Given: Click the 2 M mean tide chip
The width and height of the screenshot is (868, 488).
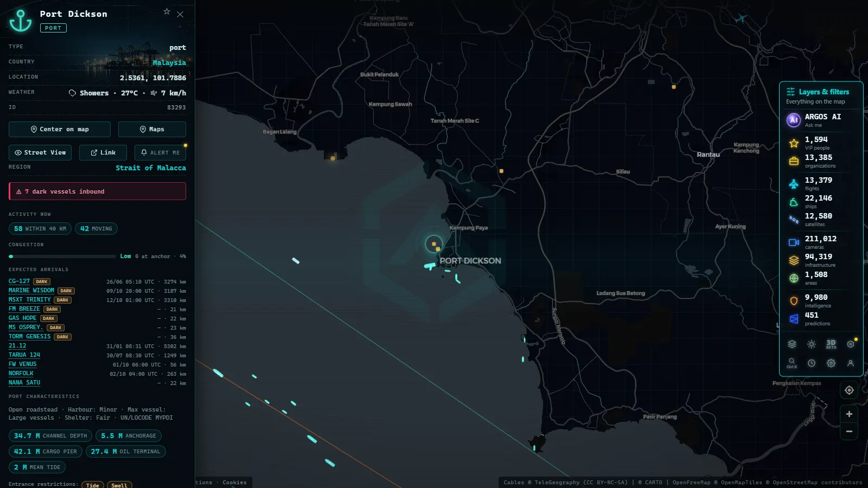Looking at the screenshot, I should [37, 467].
